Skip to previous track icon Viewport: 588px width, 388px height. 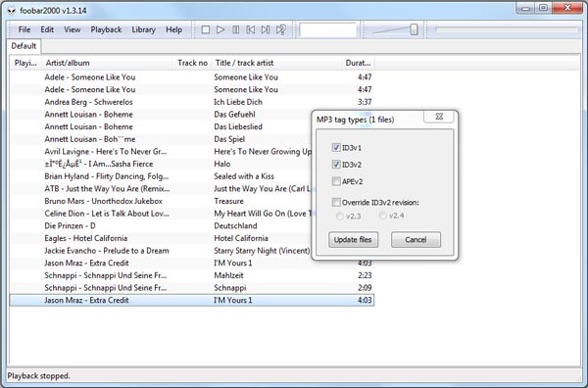pyautogui.click(x=251, y=29)
